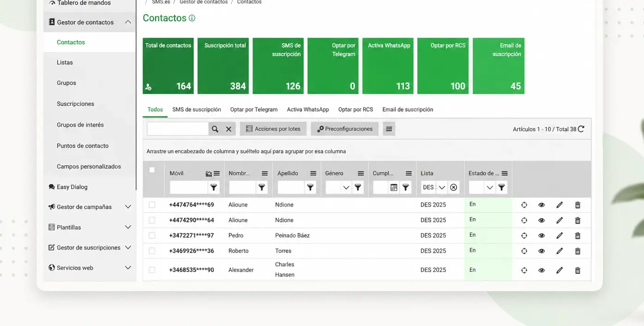Open Grupos de interés in sidebar
Viewport: 644px width, 326px height.
click(x=80, y=125)
